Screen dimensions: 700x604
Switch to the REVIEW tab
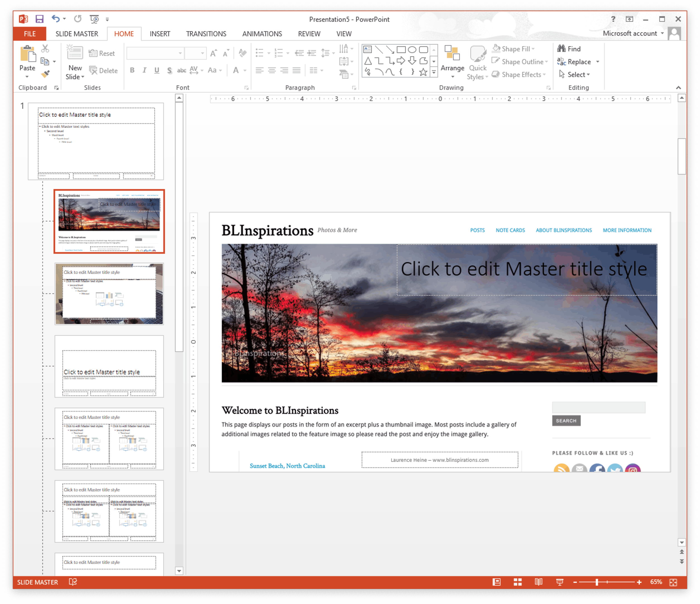point(309,34)
